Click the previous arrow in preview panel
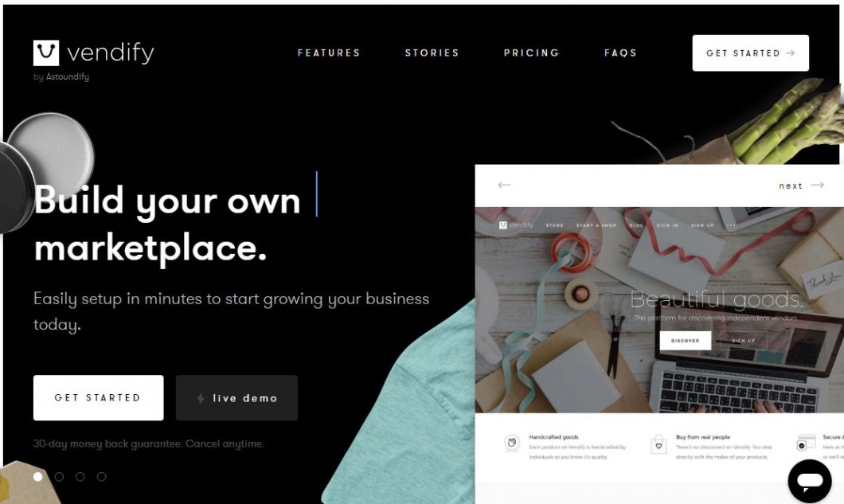The image size is (844, 504). click(x=504, y=185)
